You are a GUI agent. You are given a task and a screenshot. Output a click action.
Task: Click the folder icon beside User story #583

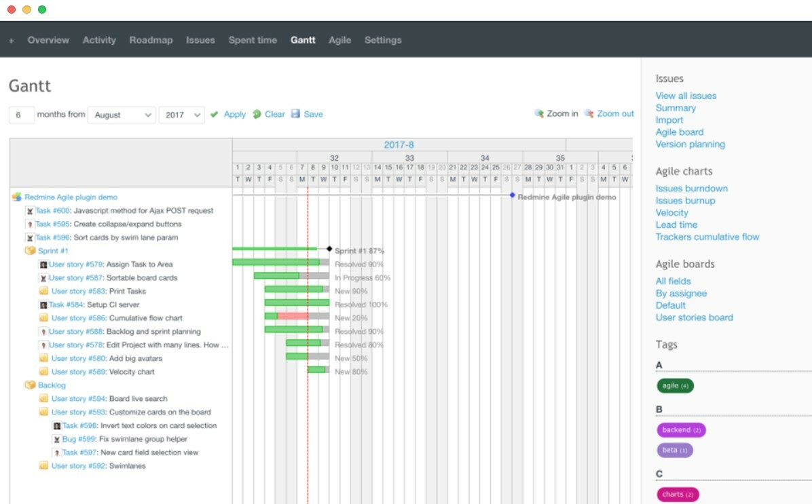coord(43,290)
